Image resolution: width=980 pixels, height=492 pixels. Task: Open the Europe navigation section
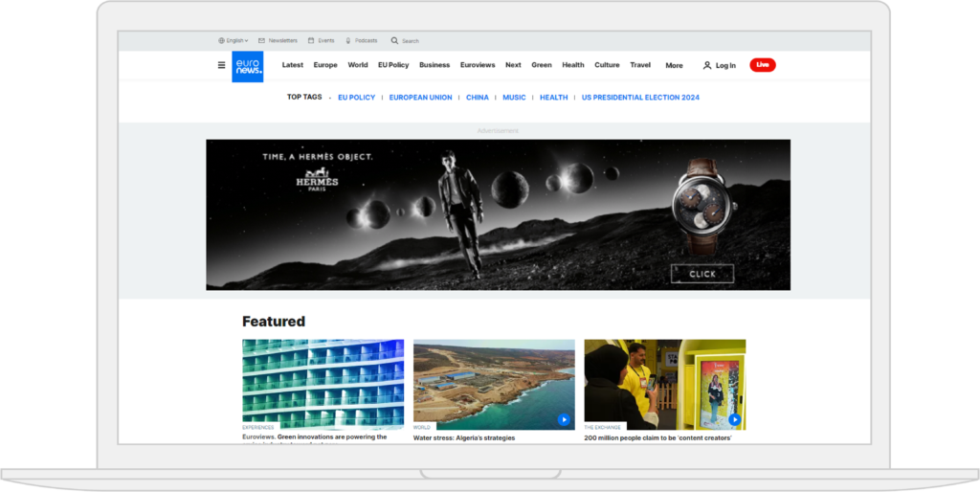[325, 65]
